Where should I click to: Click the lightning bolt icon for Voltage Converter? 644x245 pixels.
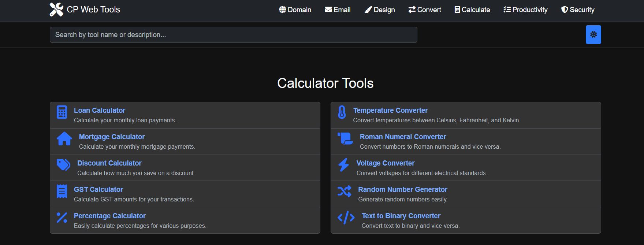(x=343, y=165)
